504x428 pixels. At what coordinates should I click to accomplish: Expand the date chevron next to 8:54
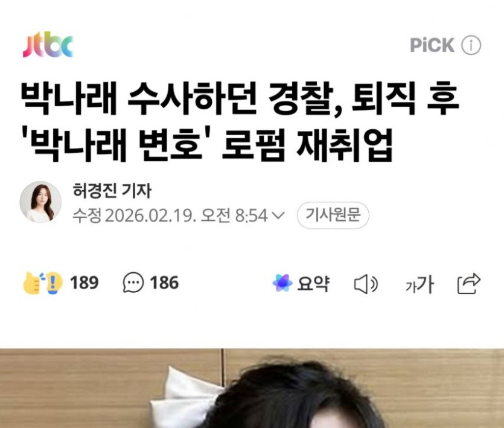pos(278,215)
